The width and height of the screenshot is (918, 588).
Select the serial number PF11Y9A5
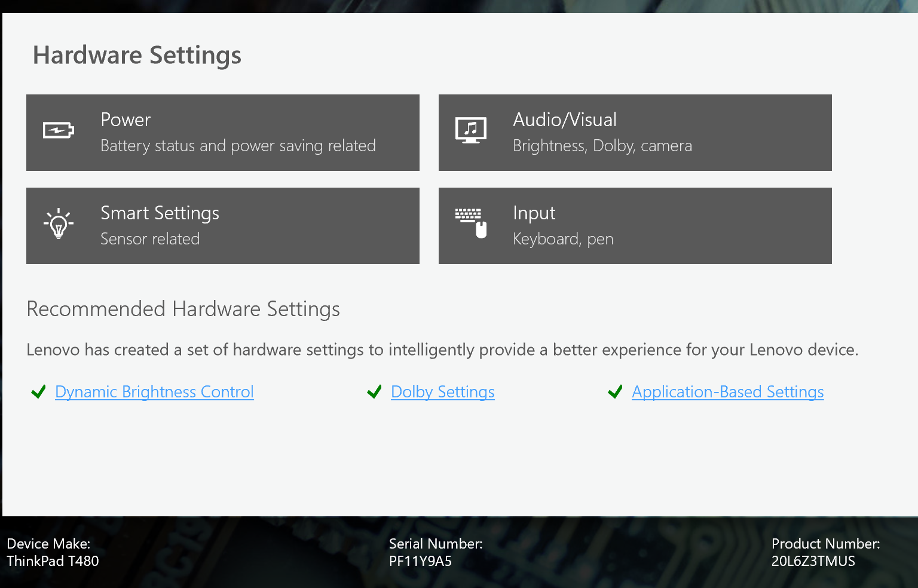420,561
